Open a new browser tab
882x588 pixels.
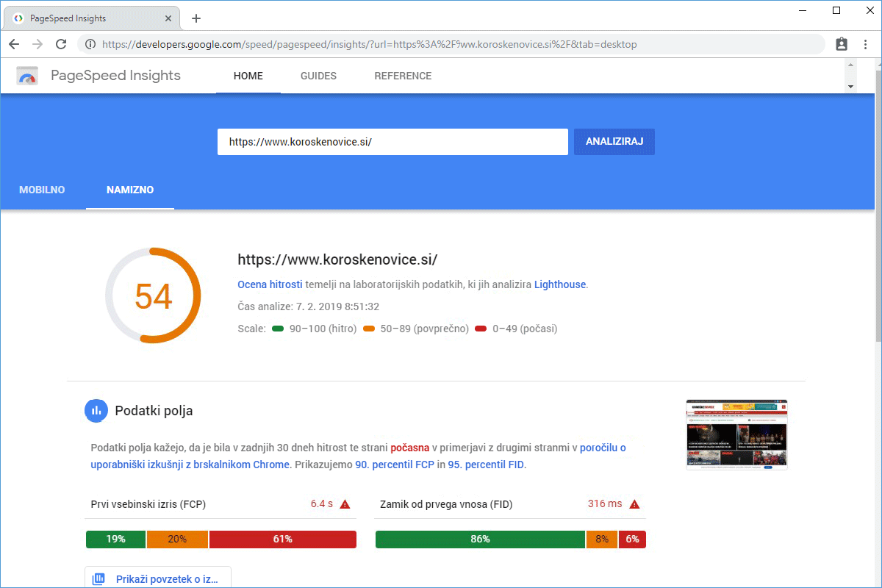[196, 18]
